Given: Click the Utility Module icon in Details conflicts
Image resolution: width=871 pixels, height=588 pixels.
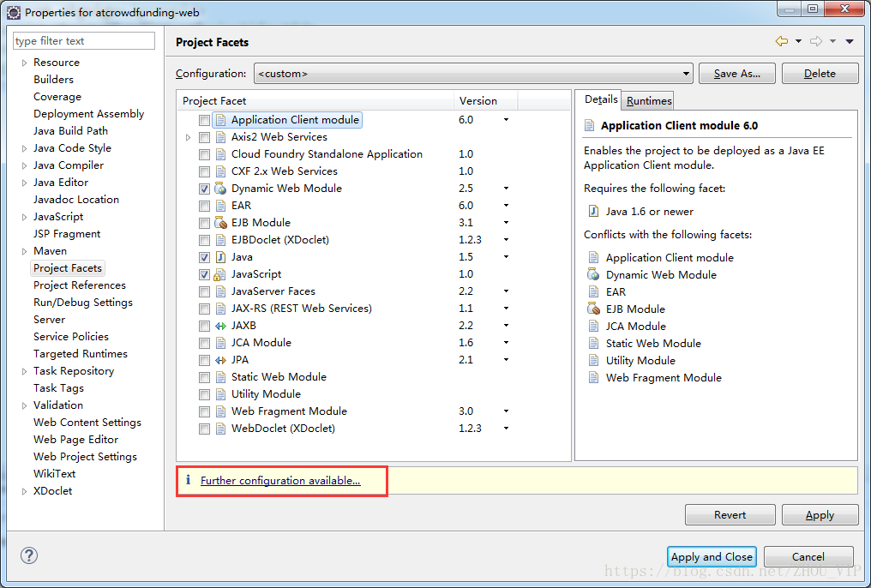Looking at the screenshot, I should click(593, 360).
